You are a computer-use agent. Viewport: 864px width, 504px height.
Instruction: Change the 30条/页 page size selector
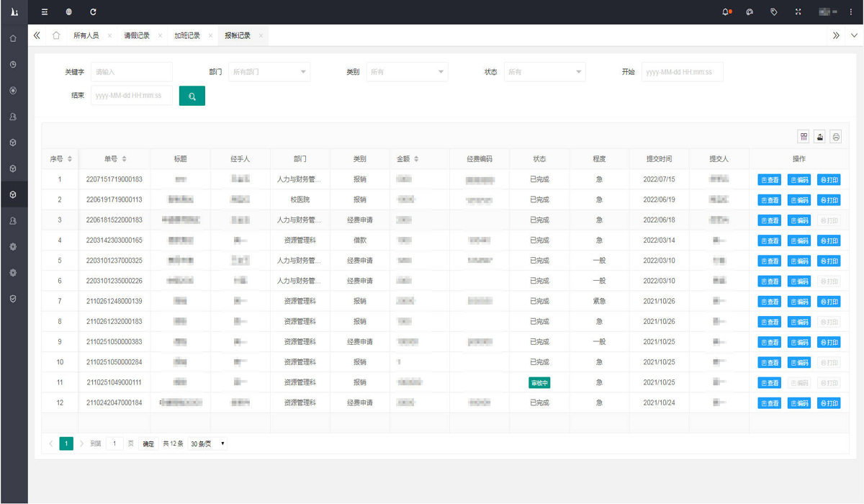pos(208,444)
